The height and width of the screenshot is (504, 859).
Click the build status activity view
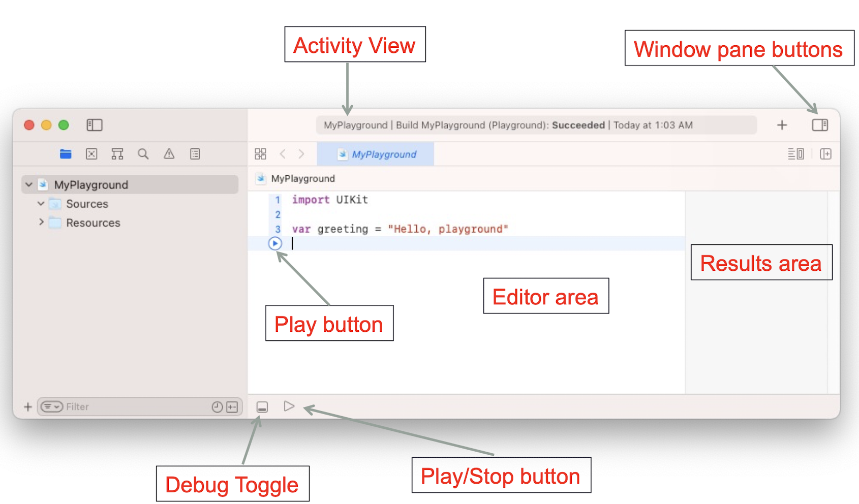(537, 125)
